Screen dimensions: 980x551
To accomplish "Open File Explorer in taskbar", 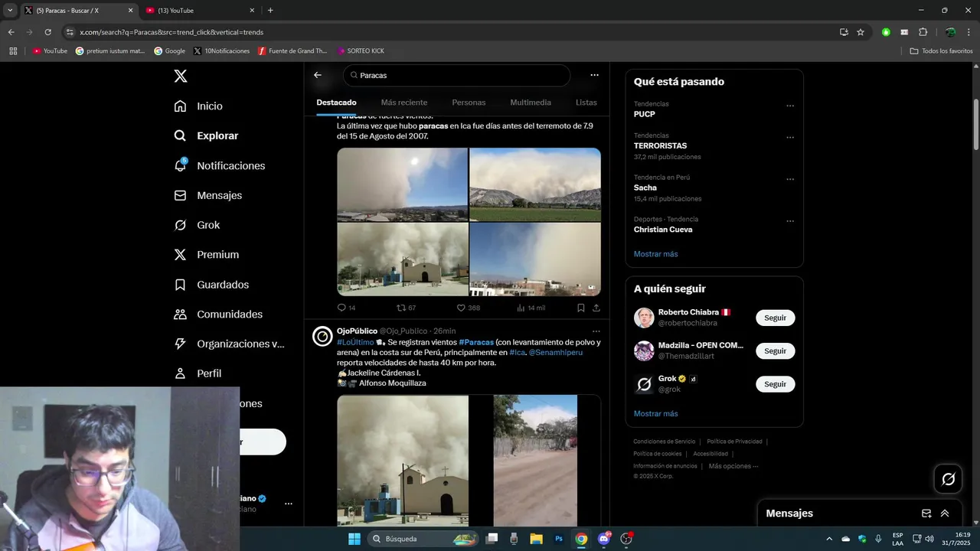I will pos(536,539).
